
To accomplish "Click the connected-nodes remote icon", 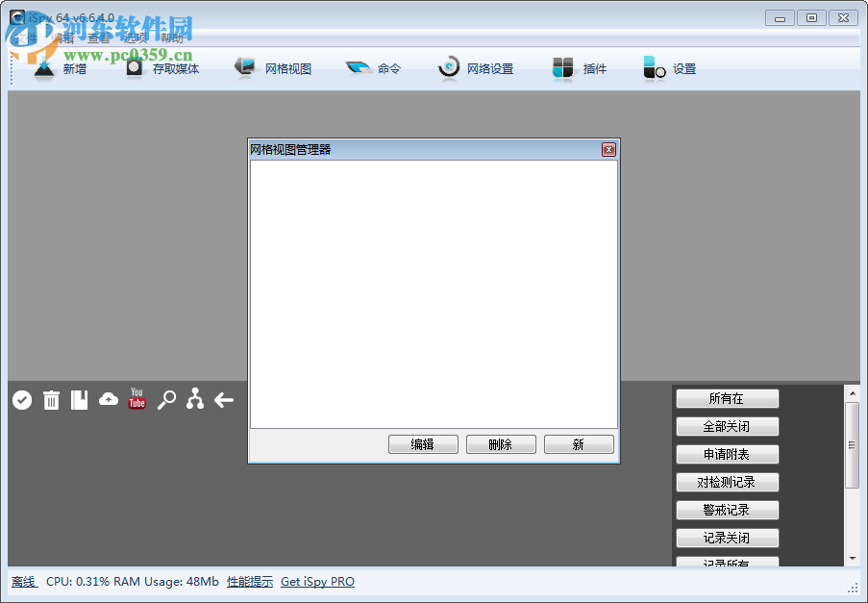I will [194, 399].
